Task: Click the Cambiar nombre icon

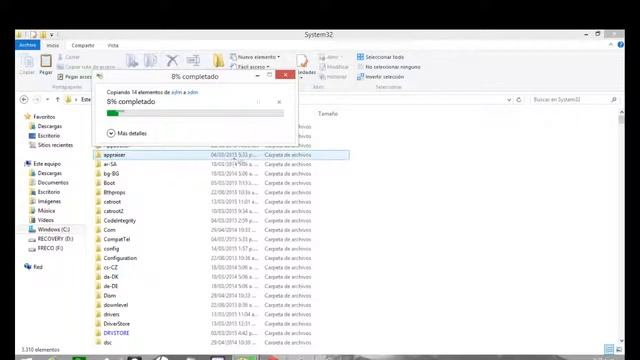Action: tap(193, 61)
